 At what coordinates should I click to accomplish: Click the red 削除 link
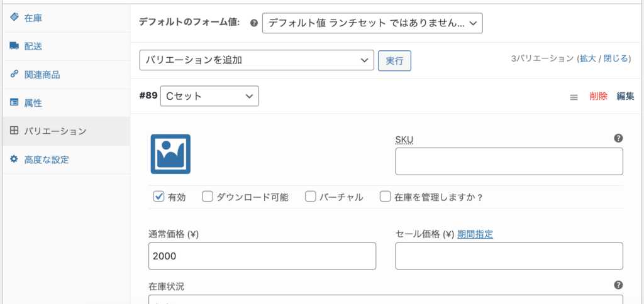pos(598,96)
